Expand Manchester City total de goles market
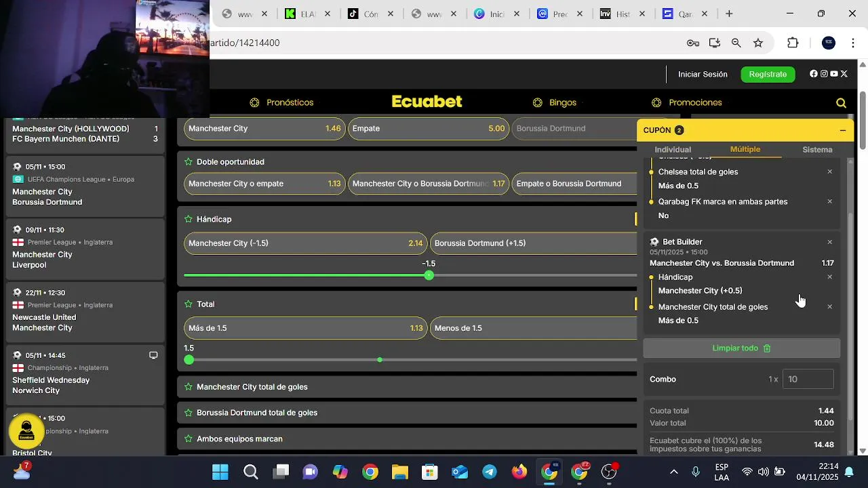This screenshot has height=488, width=868. click(x=407, y=387)
